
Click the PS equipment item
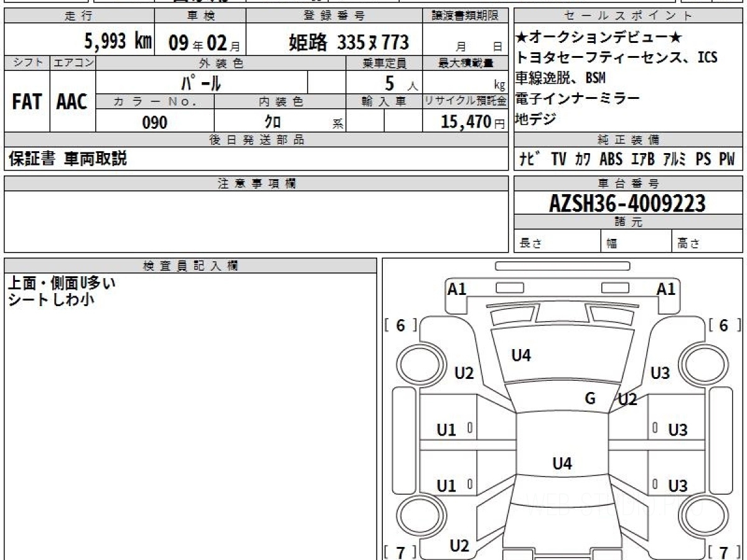coord(703,159)
